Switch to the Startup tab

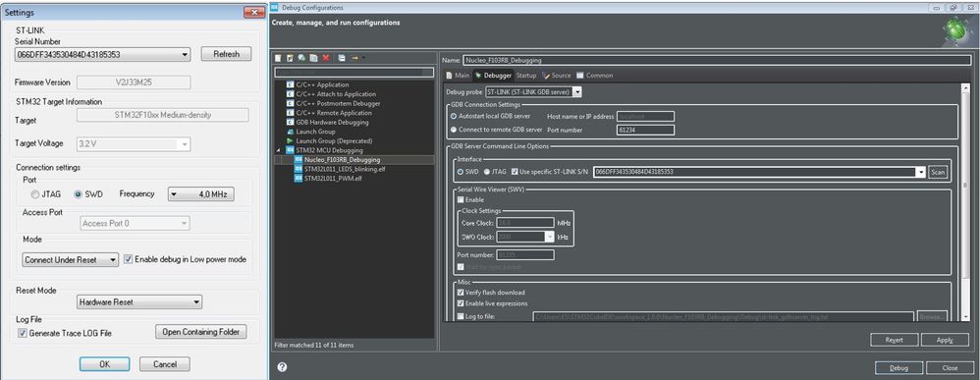coord(526,75)
